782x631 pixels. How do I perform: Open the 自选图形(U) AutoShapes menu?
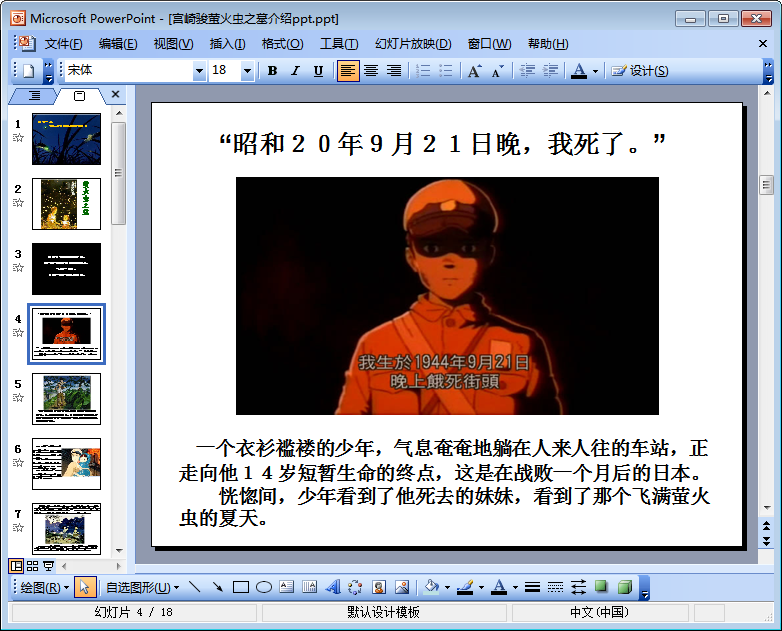point(142,588)
